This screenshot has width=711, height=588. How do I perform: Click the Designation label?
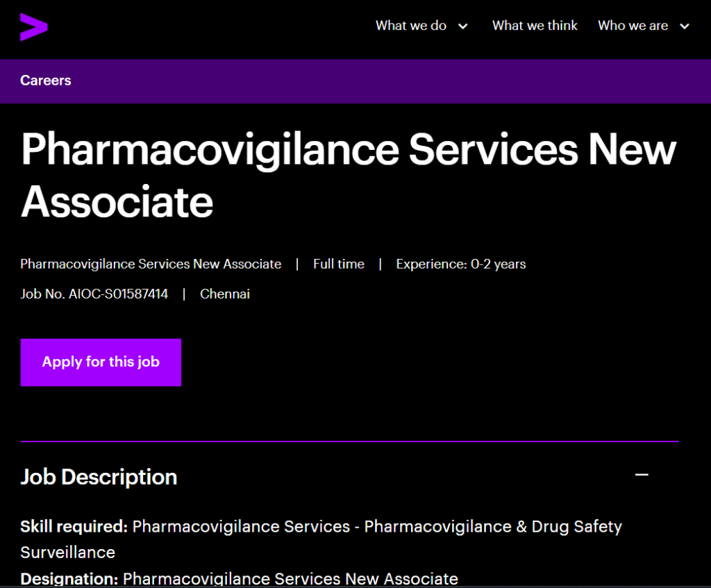[x=69, y=578]
